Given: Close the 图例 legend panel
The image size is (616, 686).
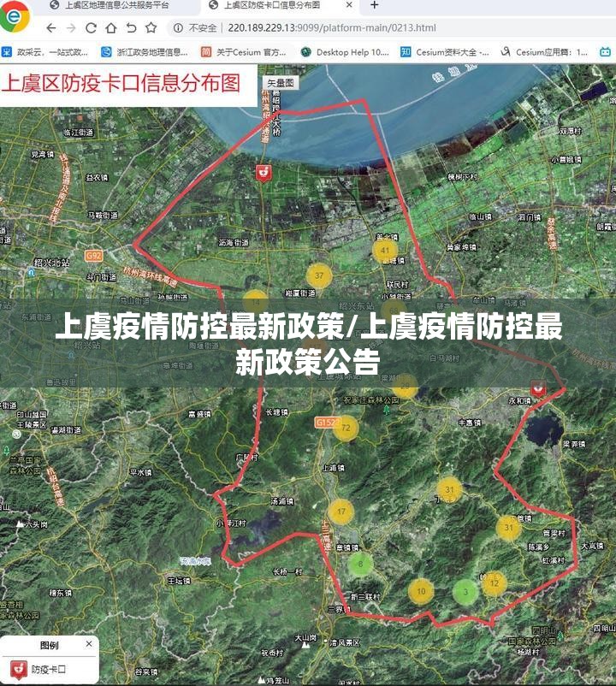Looking at the screenshot, I should (x=89, y=644).
